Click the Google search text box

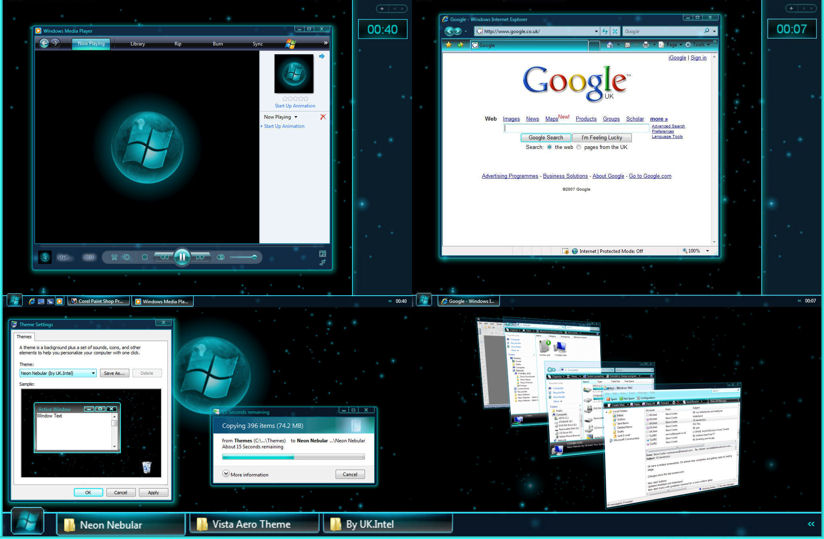coord(576,128)
